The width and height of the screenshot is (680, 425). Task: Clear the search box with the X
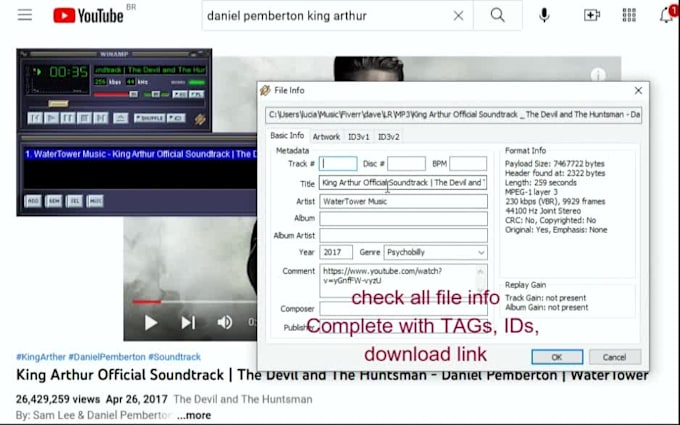point(458,16)
